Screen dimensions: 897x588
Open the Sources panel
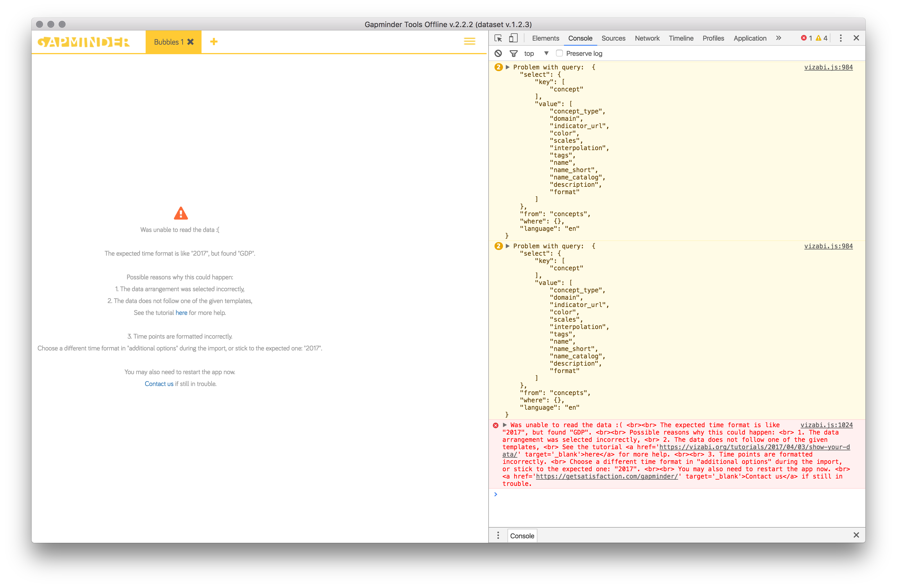613,38
